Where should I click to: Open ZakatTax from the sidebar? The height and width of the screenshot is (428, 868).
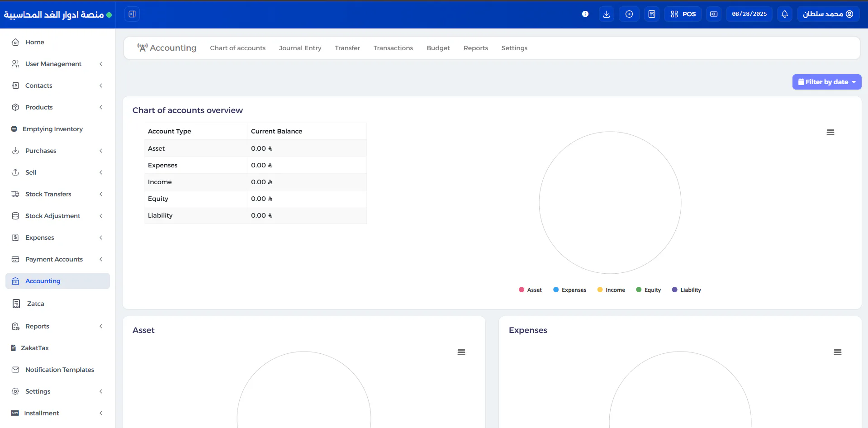tap(57, 348)
